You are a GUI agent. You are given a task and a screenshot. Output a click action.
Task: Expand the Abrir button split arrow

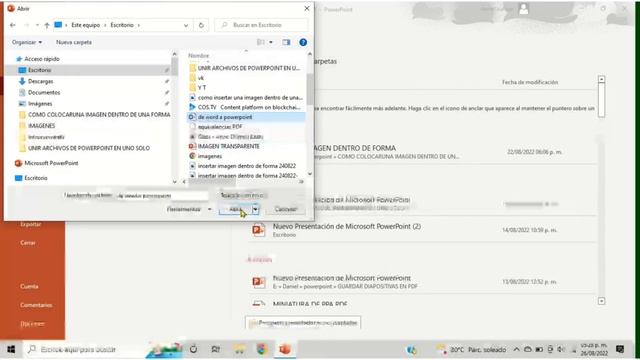pos(256,209)
